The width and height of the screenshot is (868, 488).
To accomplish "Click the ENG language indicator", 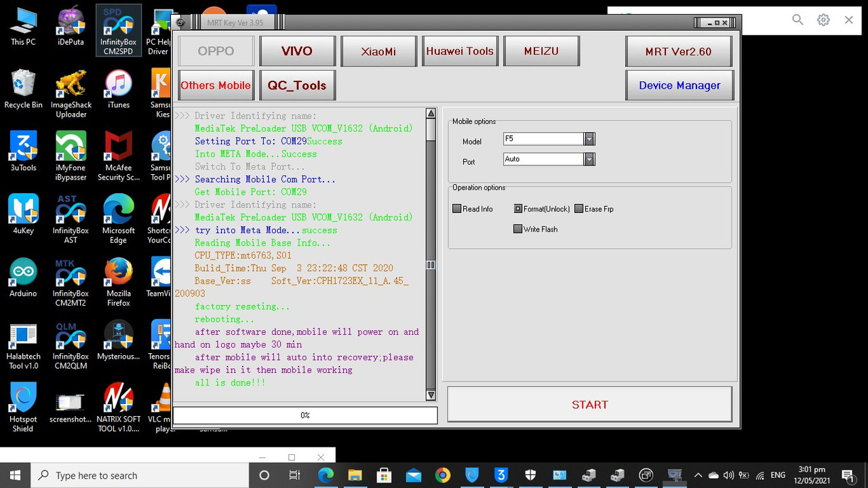I will [778, 475].
